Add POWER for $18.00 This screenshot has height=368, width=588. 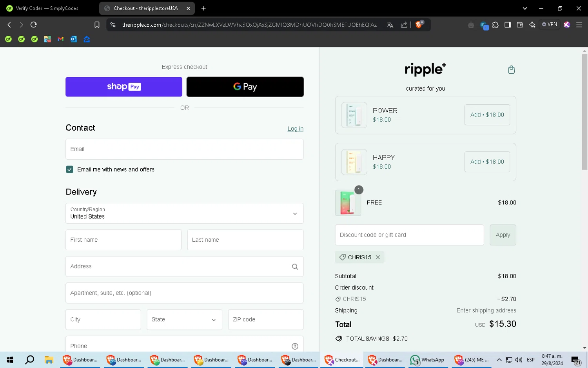pos(487,115)
